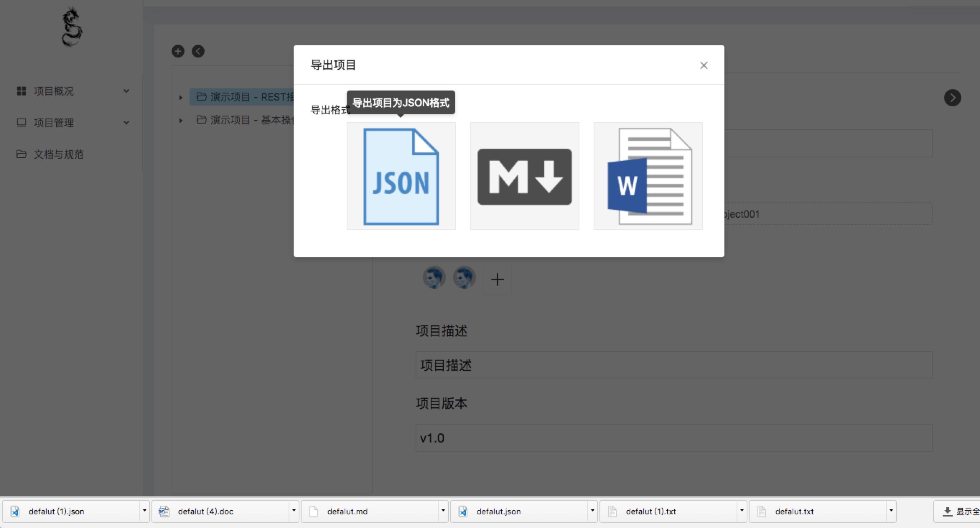
Task: Click the round plus add button
Action: tap(178, 51)
